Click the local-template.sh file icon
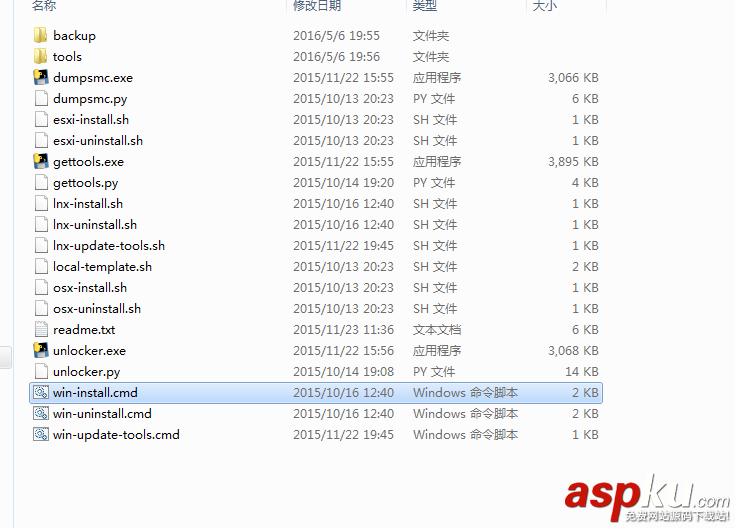Image resolution: width=735 pixels, height=528 pixels. 41,266
